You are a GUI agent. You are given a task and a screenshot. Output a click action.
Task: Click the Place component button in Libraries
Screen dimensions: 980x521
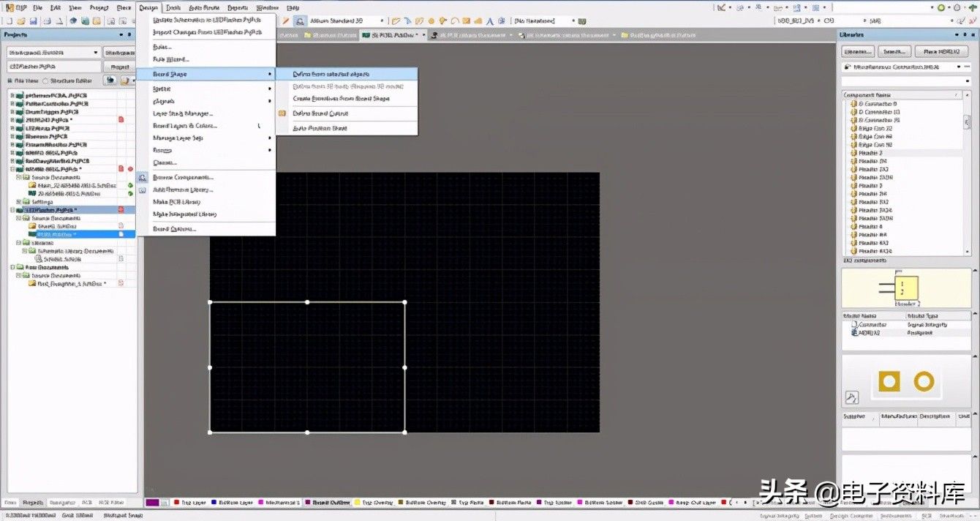[x=943, y=52]
